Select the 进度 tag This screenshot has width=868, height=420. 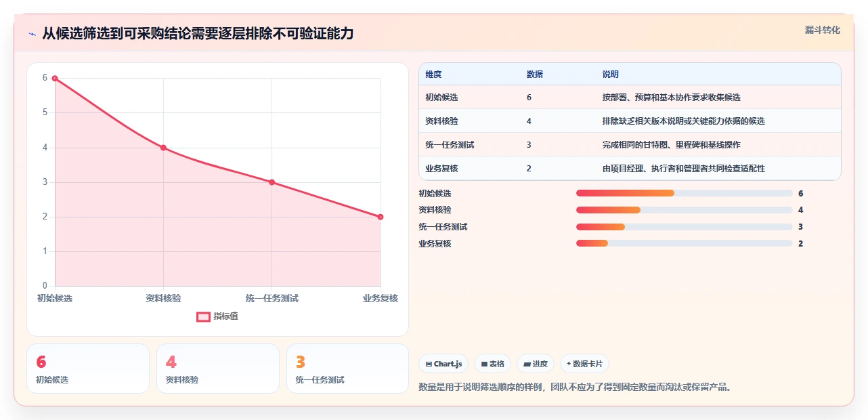point(536,364)
